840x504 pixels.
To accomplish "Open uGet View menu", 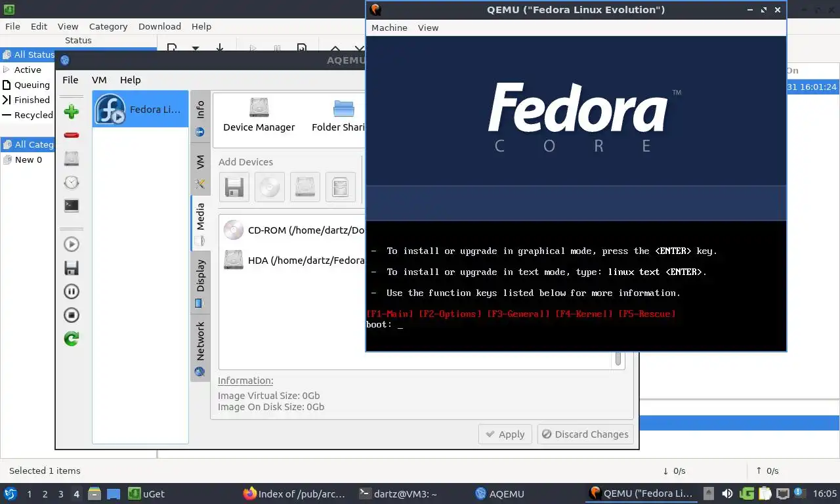I will pyautogui.click(x=68, y=26).
